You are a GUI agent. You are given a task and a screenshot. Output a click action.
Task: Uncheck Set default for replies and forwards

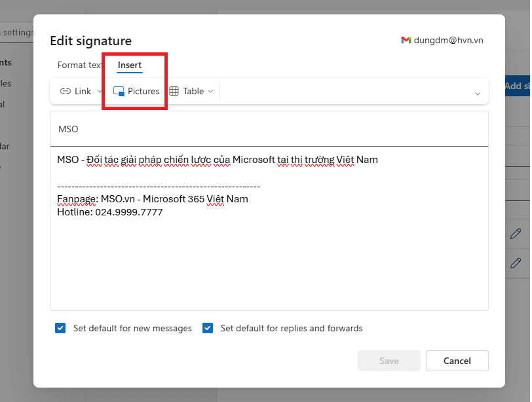click(x=208, y=328)
